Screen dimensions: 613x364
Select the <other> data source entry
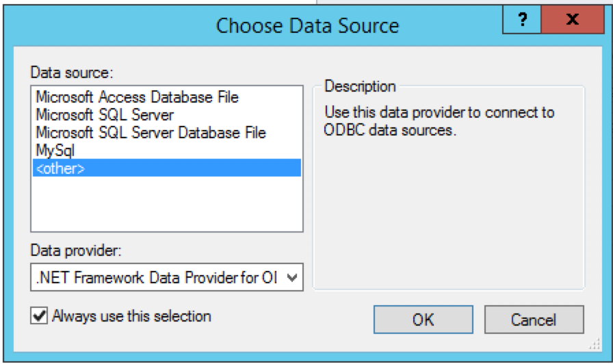click(167, 168)
